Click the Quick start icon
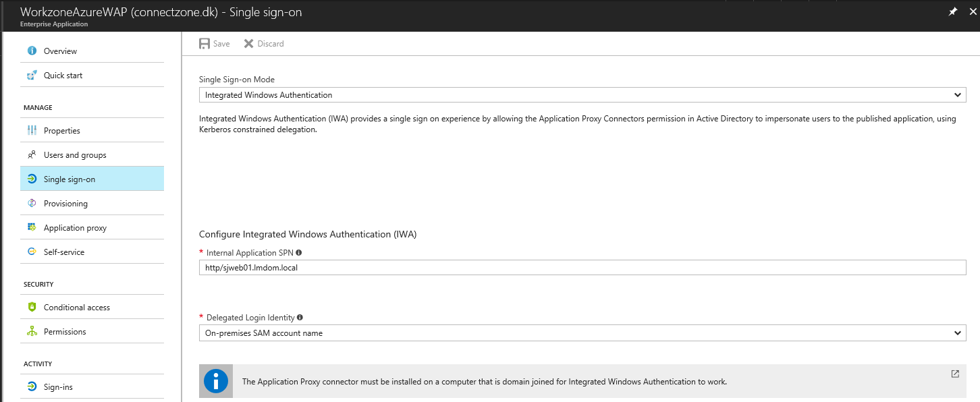 point(32,75)
